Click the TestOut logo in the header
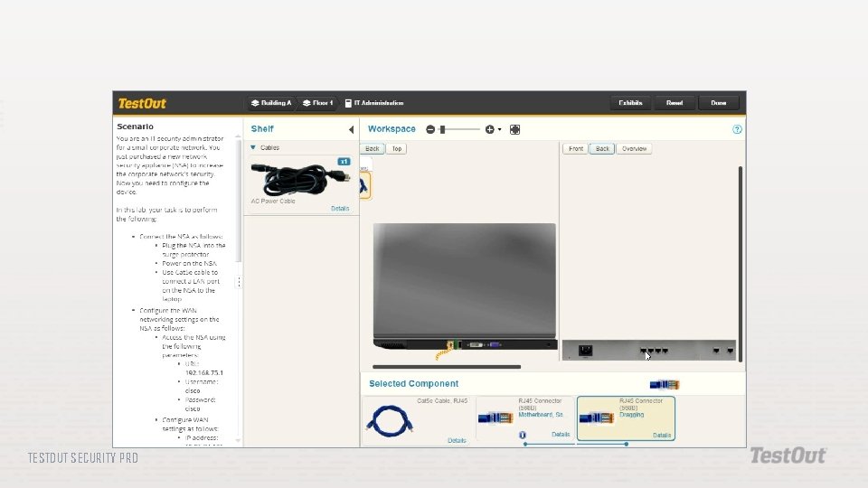Image resolution: width=868 pixels, height=488 pixels. 142,103
